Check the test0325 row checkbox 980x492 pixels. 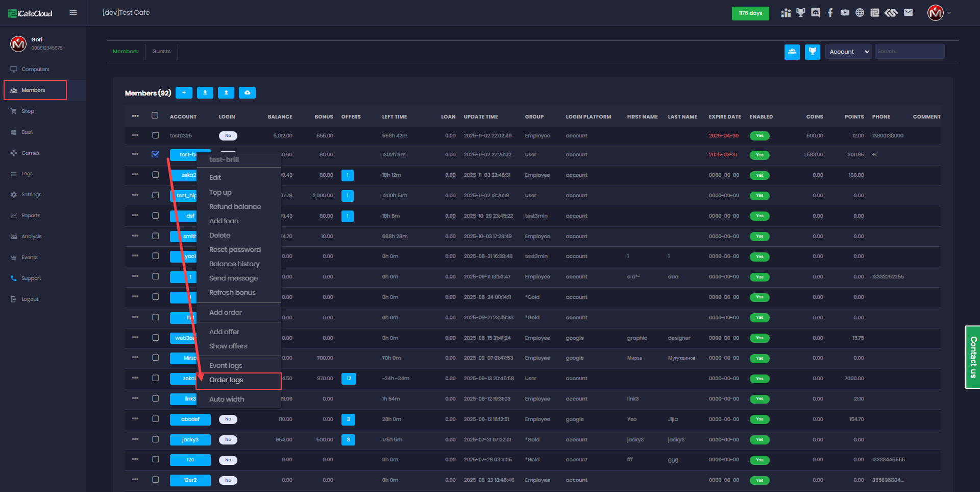coord(156,135)
